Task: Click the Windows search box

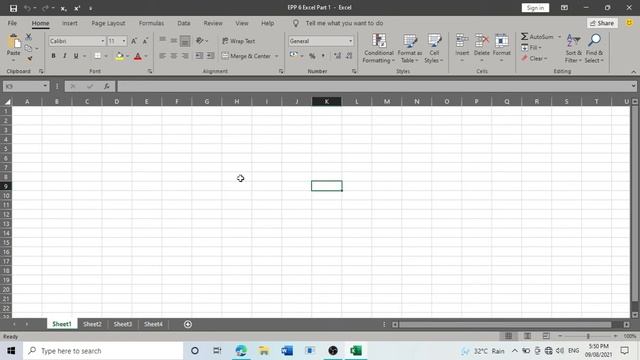Action: [103, 351]
